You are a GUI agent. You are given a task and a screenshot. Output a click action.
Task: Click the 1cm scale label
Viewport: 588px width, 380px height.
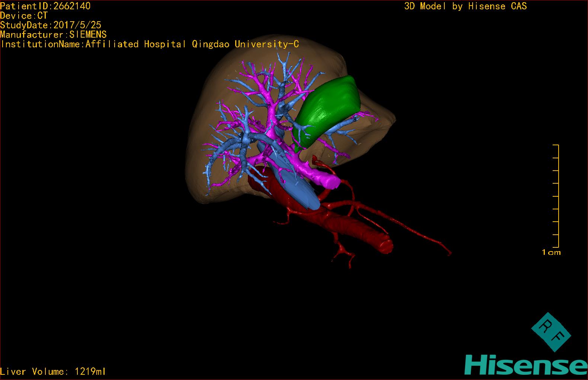pyautogui.click(x=551, y=253)
